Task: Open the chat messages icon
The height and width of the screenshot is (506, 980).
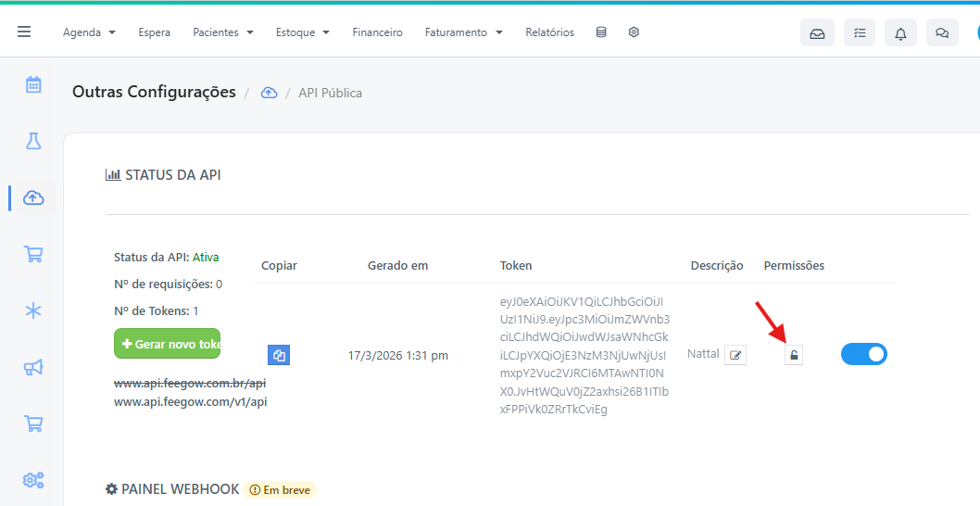Action: (942, 32)
